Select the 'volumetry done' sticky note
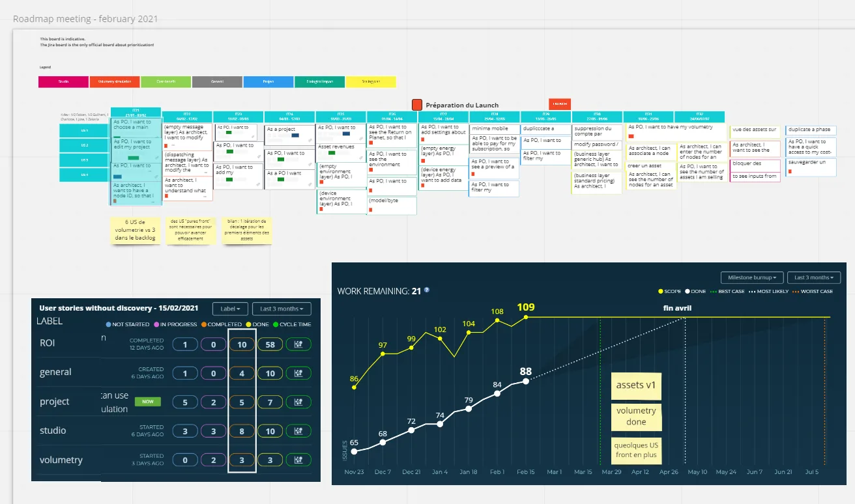 [x=636, y=416]
